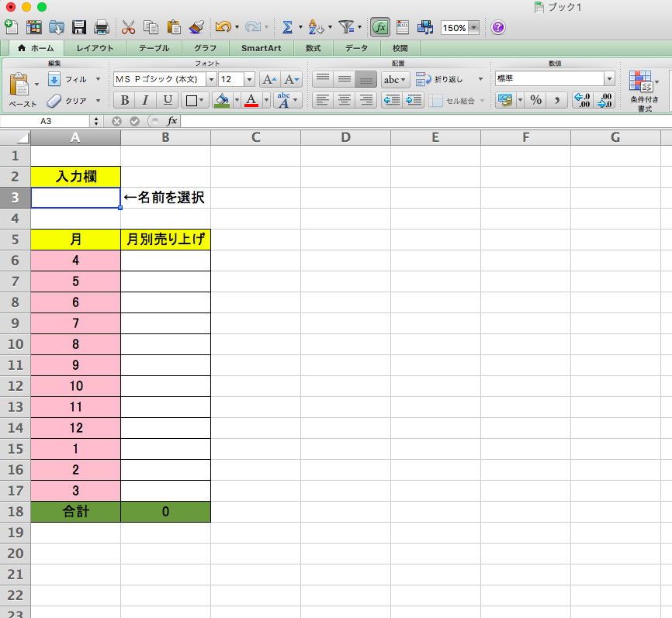Click the Print icon in toolbar
This screenshot has width=672, height=618.
102,27
